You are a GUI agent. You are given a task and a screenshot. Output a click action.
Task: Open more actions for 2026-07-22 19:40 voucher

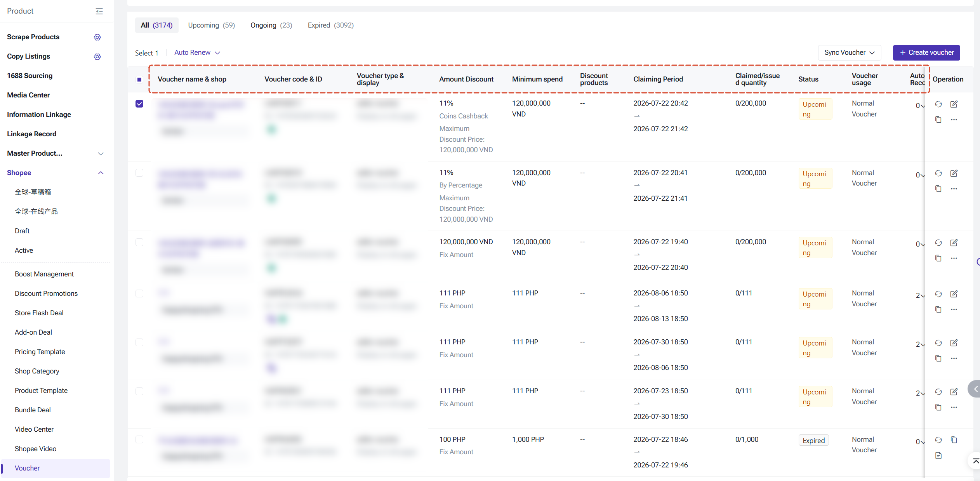pyautogui.click(x=954, y=258)
